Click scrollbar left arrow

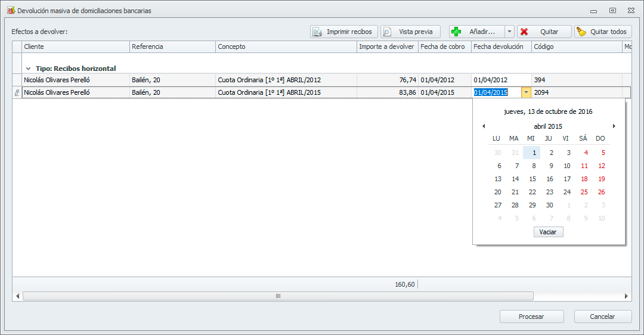(x=17, y=296)
